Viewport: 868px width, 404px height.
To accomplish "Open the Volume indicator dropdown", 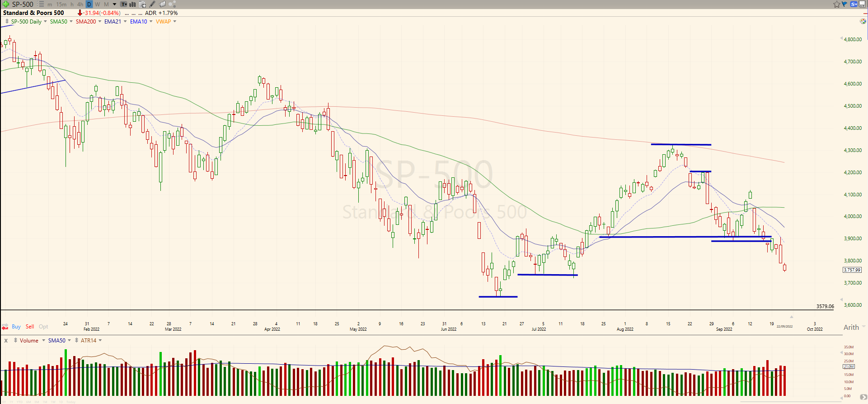I will (44, 340).
